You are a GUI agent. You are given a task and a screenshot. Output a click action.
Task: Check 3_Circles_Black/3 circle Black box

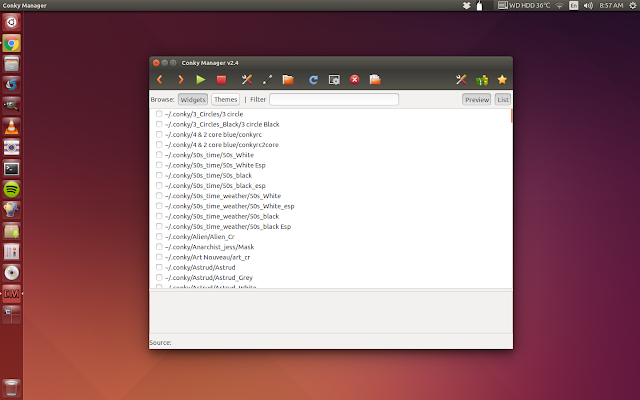159,124
